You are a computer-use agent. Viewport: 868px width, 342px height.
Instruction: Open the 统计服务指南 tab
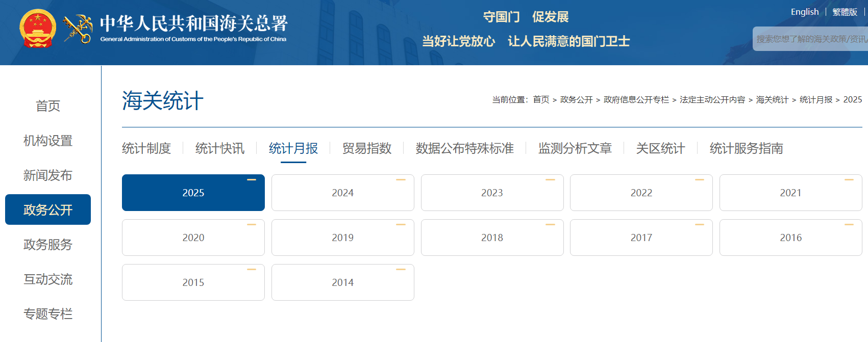(746, 148)
